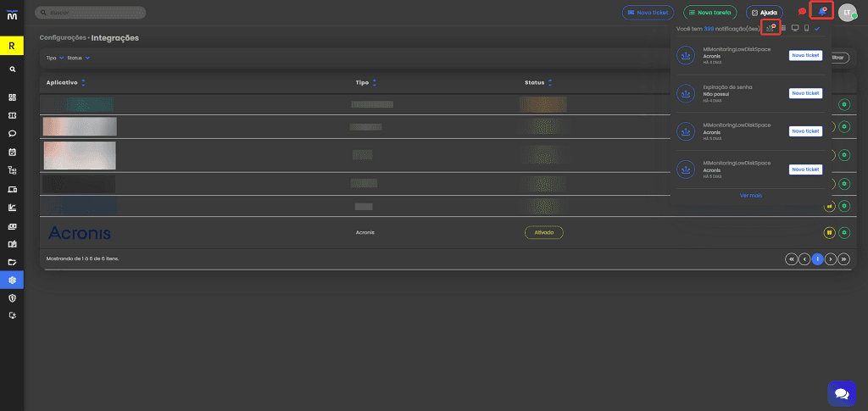Open the finance money sidebar icon
Screen dimensions: 868x411
pos(12,226)
